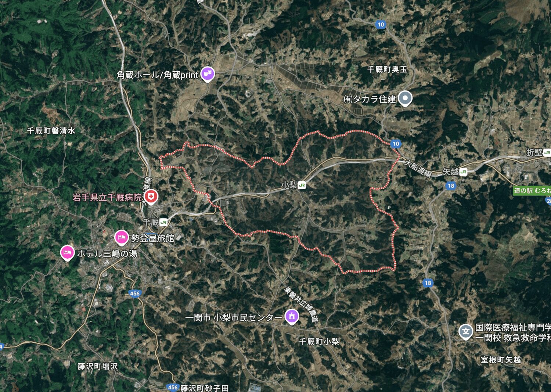Viewport: 551px width, 392px height.
Task: Click the 折壁 JR station icon
Action: point(547,152)
